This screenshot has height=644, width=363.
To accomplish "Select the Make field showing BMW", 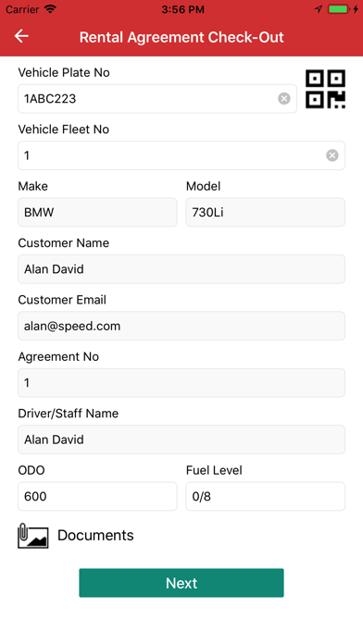I will 97,212.
